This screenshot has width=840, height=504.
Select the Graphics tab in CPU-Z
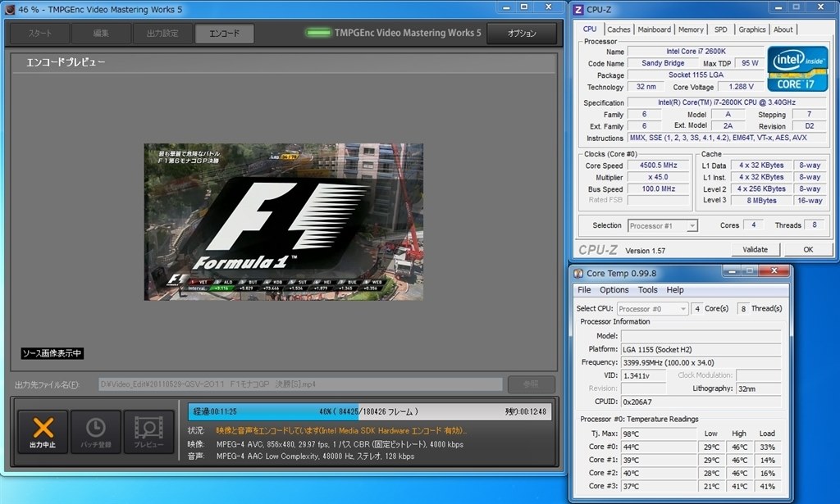(751, 30)
